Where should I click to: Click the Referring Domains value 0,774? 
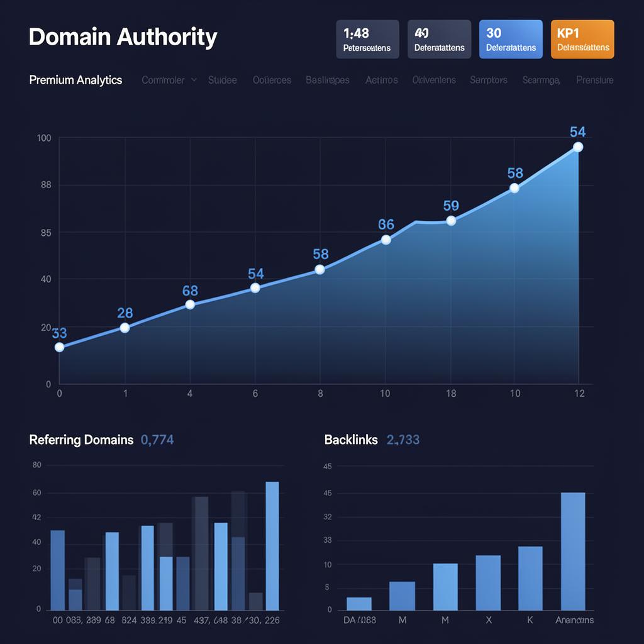[157, 440]
